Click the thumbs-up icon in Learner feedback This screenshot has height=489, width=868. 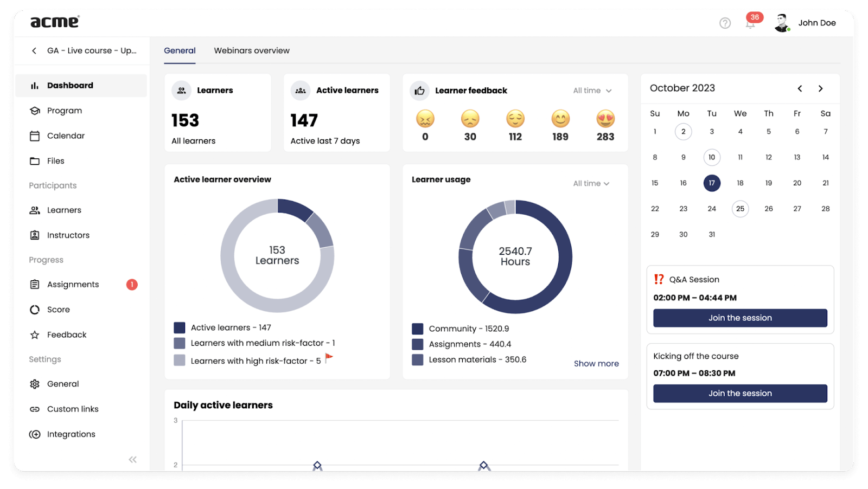point(419,91)
